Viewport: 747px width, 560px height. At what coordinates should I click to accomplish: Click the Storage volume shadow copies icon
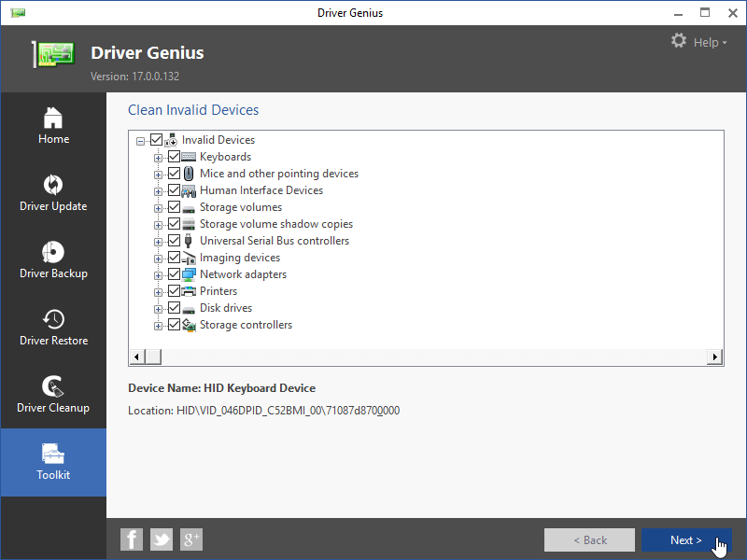189,224
